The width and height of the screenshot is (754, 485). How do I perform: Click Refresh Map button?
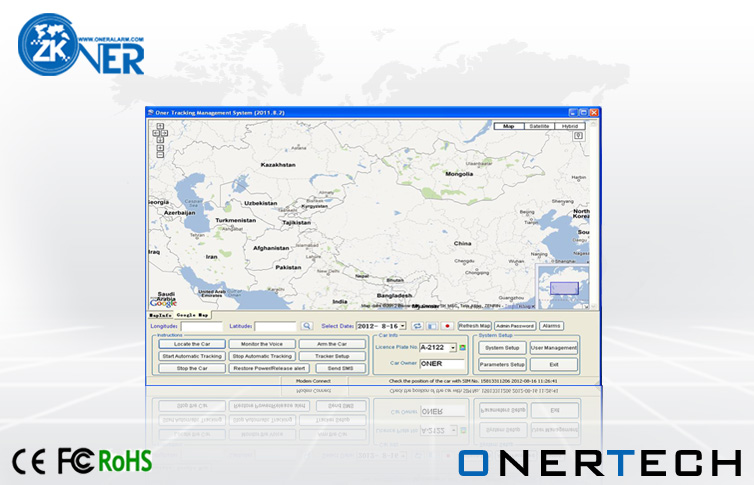[475, 326]
